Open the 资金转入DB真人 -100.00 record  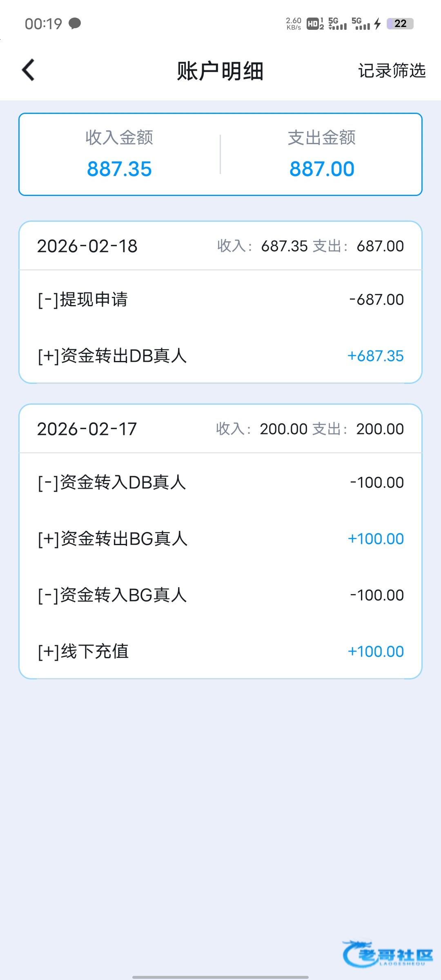[220, 483]
